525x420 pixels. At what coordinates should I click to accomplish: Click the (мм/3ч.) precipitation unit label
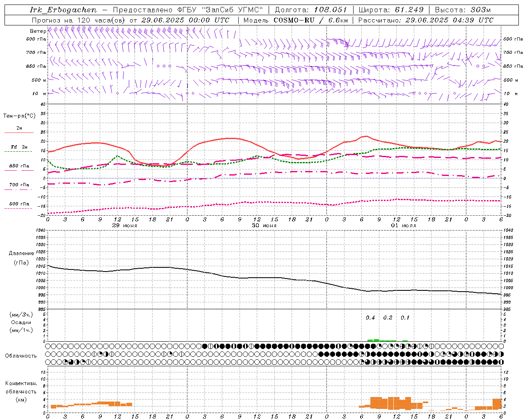click(x=21, y=315)
